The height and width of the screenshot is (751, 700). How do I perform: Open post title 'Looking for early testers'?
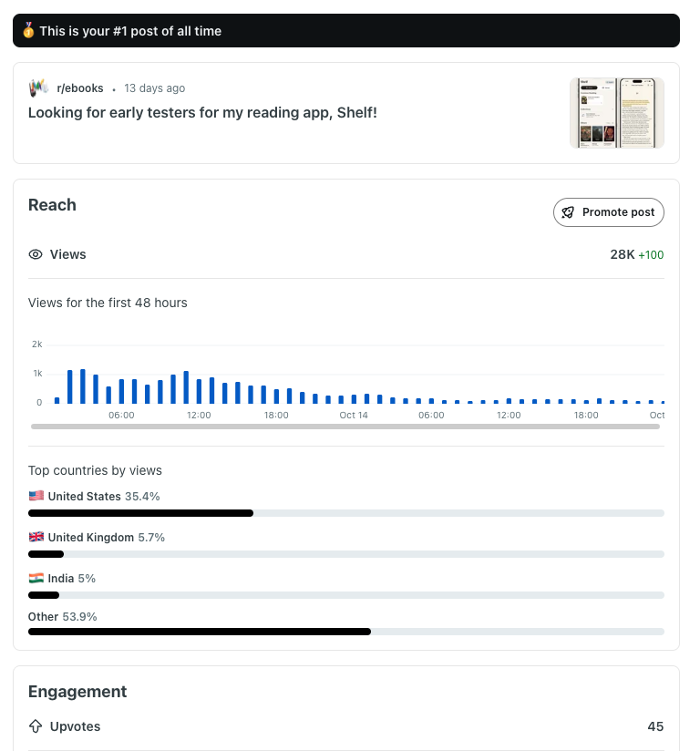(x=202, y=112)
